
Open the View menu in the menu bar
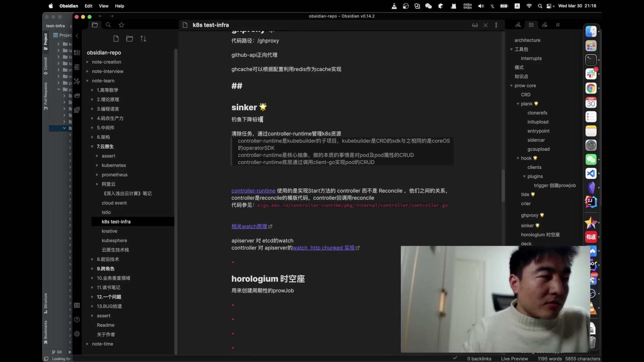tap(103, 6)
